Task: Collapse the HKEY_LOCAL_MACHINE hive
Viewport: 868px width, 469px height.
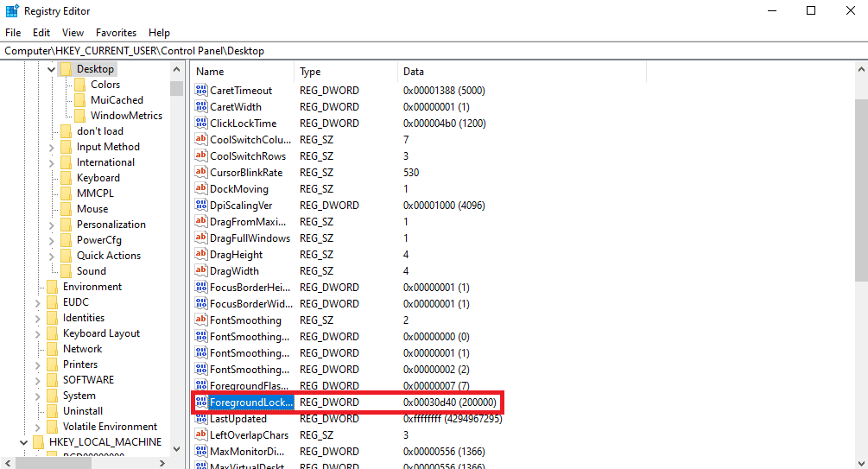Action: point(23,442)
